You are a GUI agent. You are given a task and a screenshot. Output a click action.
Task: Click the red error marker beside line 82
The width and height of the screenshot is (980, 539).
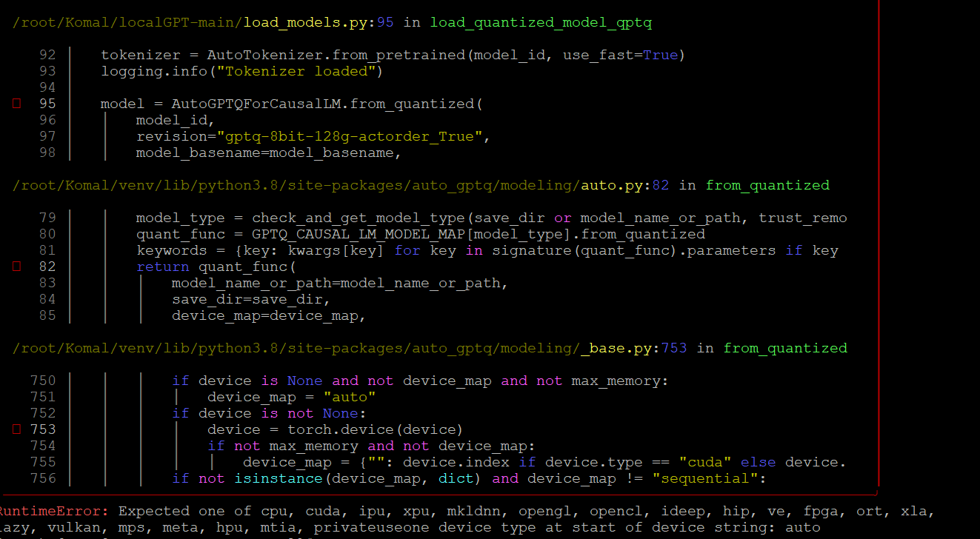click(16, 267)
